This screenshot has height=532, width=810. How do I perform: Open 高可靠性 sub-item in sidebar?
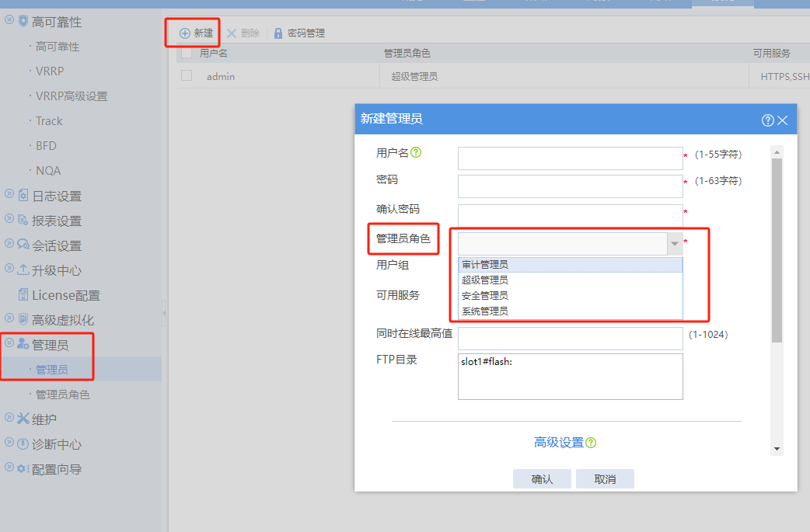point(58,47)
